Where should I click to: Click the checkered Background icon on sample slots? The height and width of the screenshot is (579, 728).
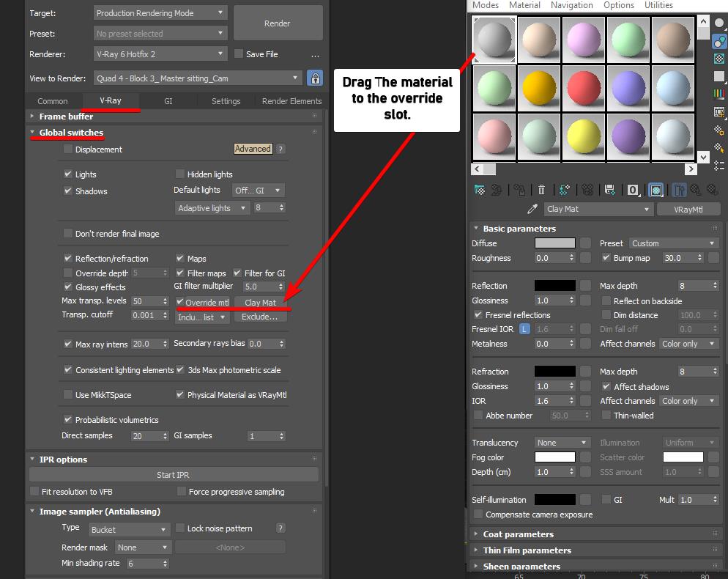click(x=721, y=59)
